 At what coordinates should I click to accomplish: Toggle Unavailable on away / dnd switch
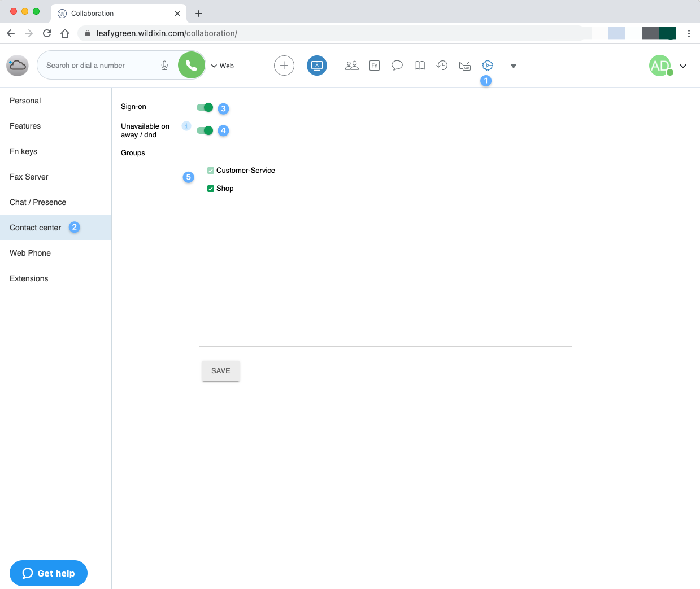(x=205, y=130)
